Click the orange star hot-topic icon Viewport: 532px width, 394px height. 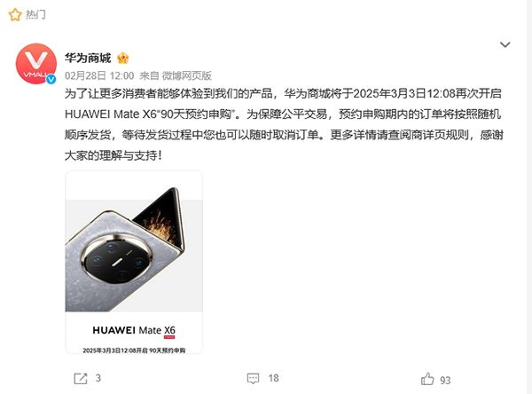[15, 14]
